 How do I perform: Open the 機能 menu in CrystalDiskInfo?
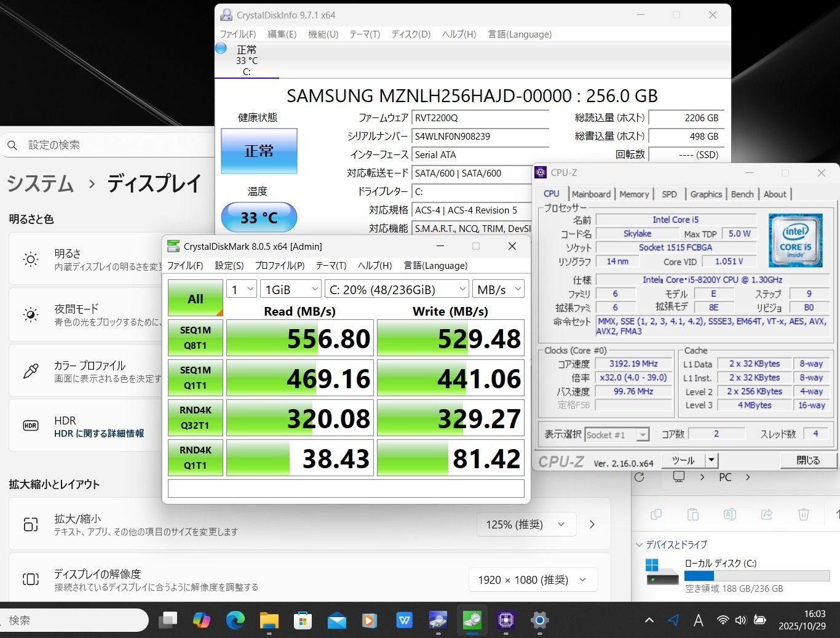click(322, 34)
